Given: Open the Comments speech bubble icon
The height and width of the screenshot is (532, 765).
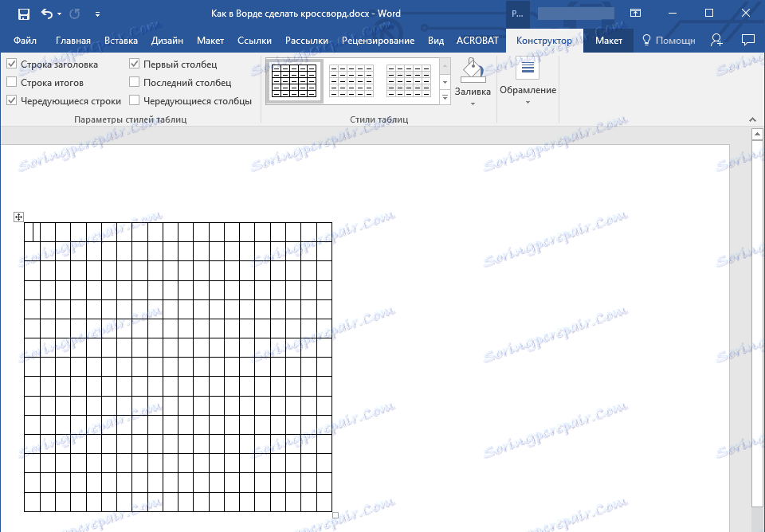Looking at the screenshot, I should [x=747, y=40].
